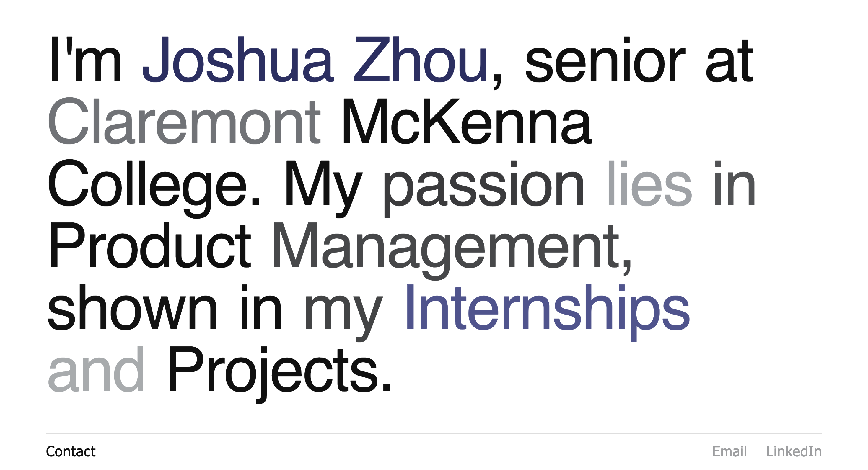Go to the Internships link
This screenshot has width=868, height=470.
point(547,308)
